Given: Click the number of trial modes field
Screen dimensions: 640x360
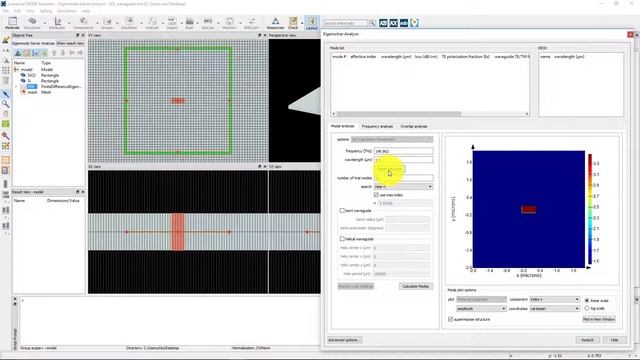Looking at the screenshot, I should (x=403, y=178).
